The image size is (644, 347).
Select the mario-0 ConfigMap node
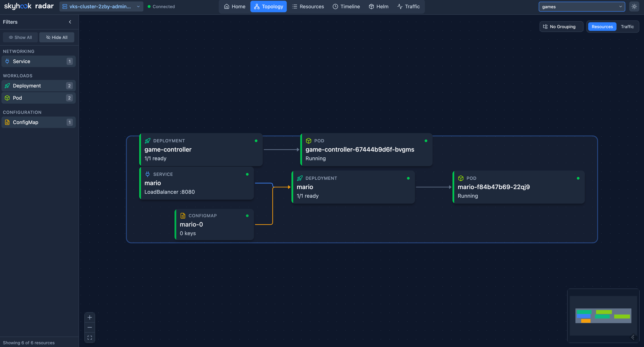pyautogui.click(x=214, y=224)
